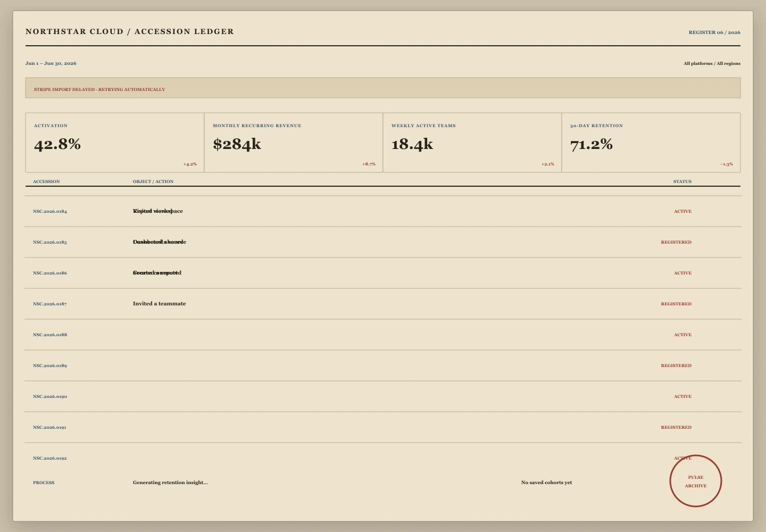Screen dimensions: 766x532
Task: Click the Accession column header
Action: pyautogui.click(x=46, y=181)
